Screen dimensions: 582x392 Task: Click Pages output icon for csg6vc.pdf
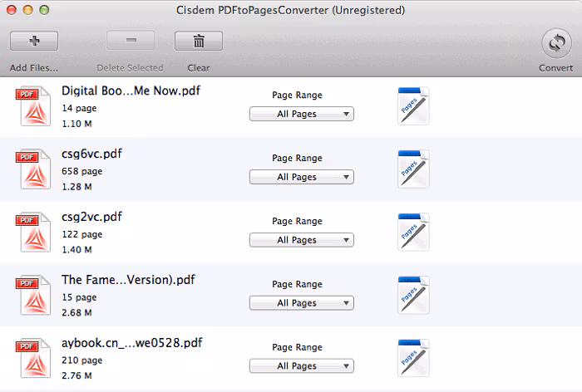413,169
